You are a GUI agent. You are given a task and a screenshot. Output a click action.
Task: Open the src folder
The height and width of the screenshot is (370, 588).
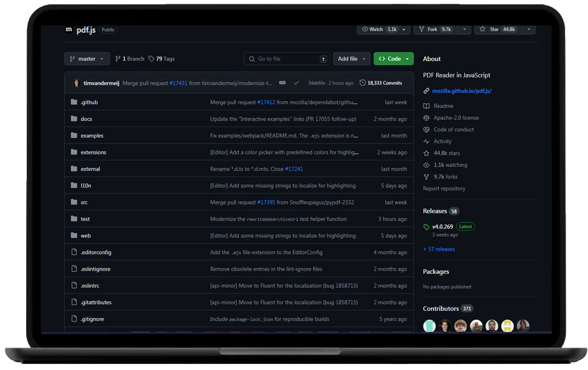pos(84,202)
